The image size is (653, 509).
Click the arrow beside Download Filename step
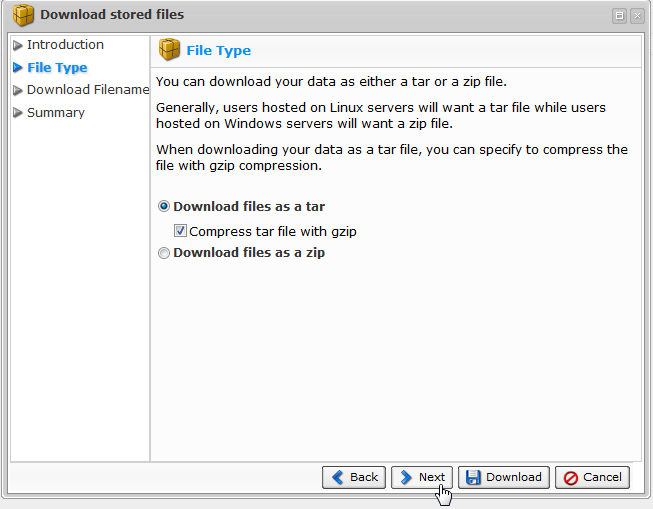pyautogui.click(x=17, y=90)
